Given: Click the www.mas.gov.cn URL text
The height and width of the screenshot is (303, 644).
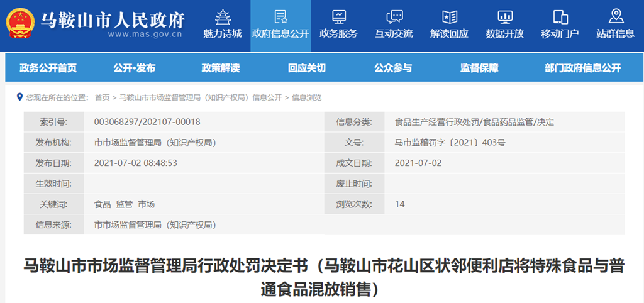Looking at the screenshot, I should (145, 35).
